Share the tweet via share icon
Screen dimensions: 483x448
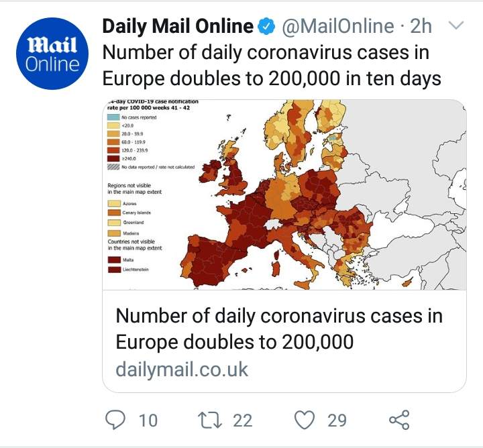pyautogui.click(x=399, y=420)
